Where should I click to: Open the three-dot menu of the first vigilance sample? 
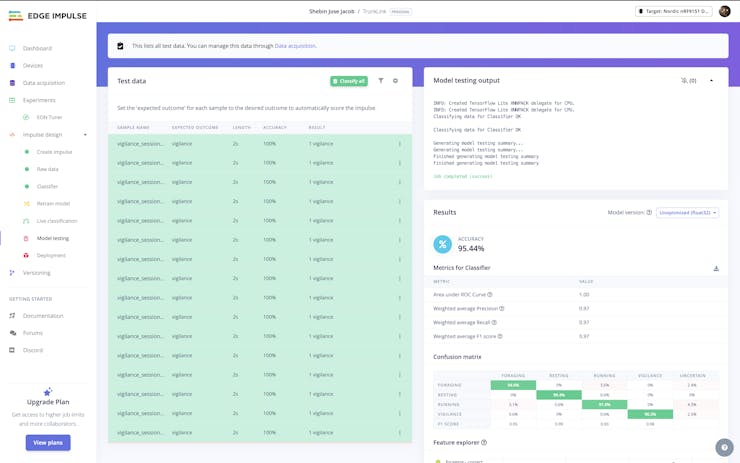[400, 144]
